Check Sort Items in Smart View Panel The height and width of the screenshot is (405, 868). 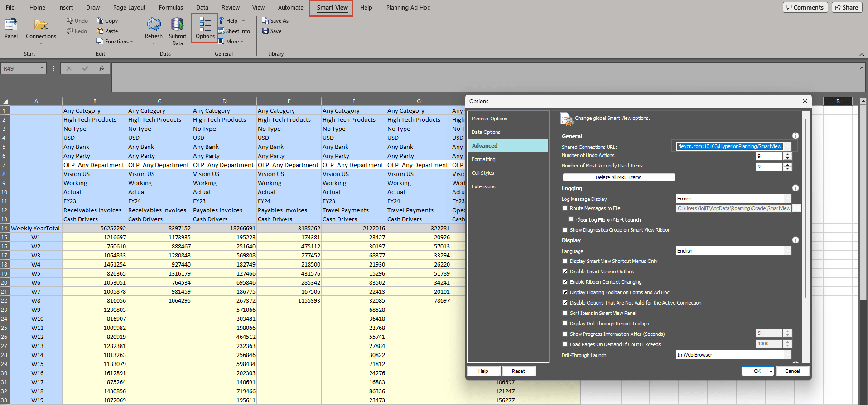pyautogui.click(x=565, y=313)
